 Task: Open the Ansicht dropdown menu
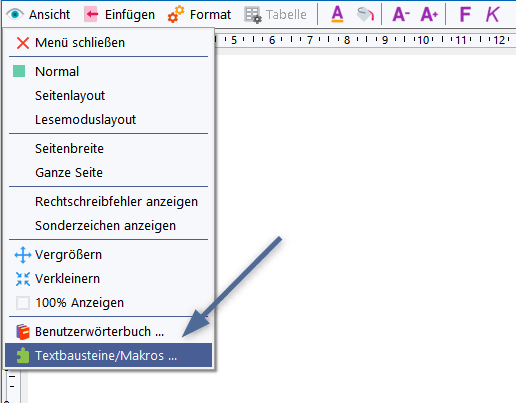point(39,14)
